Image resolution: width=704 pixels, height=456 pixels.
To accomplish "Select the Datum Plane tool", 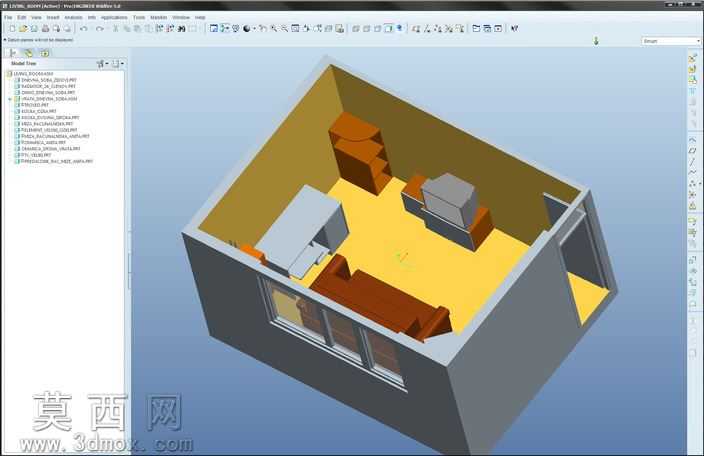I will [693, 150].
